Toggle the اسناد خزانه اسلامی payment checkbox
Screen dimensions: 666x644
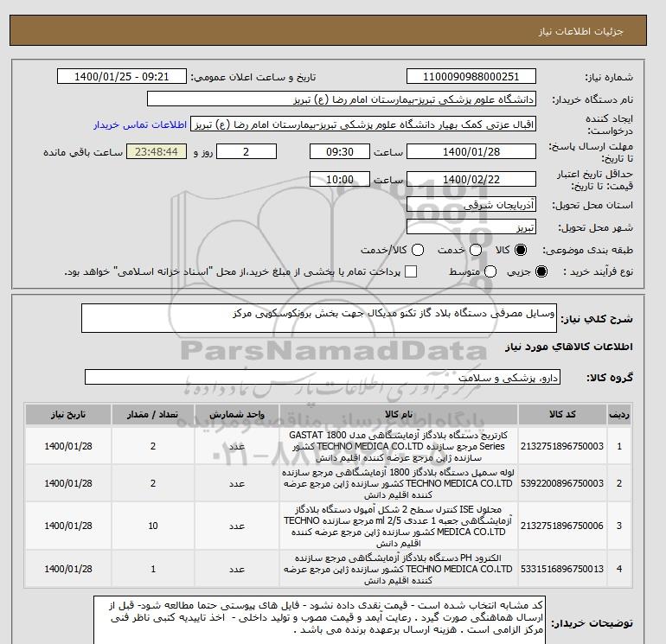(411, 271)
